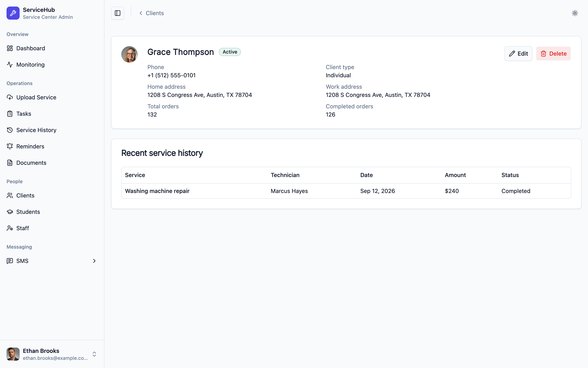Open Documents in the sidebar

(52, 163)
